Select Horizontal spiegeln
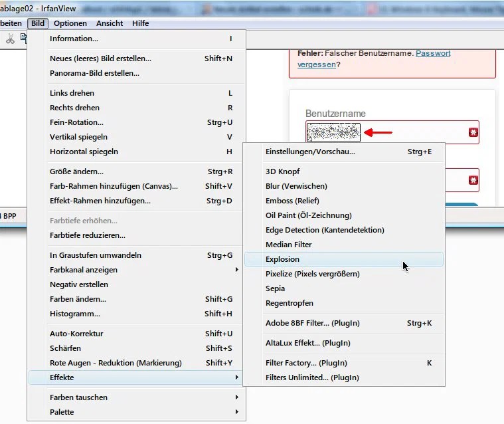The image size is (504, 424). 137,152
